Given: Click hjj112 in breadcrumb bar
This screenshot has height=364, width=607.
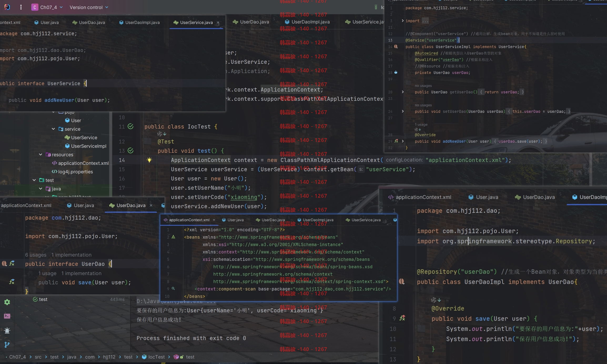Looking at the screenshot, I should [x=109, y=357].
